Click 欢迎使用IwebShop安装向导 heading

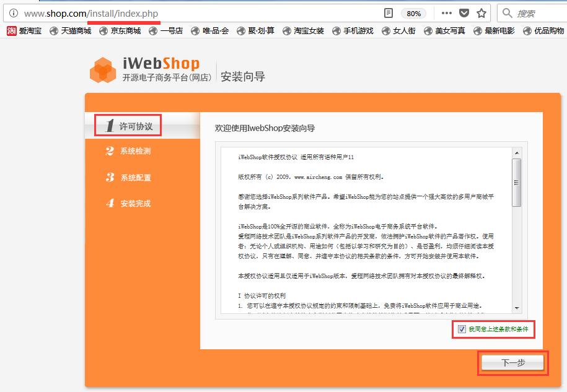pos(265,128)
